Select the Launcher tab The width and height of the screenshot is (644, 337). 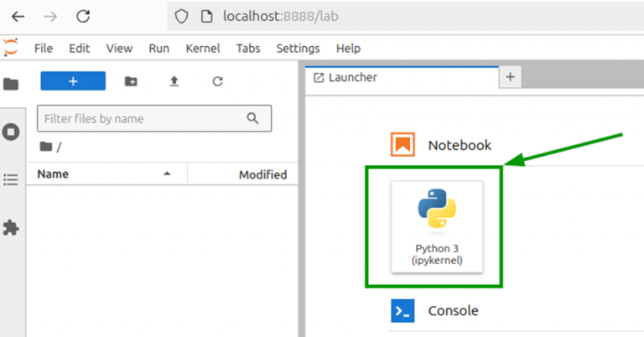coord(352,77)
